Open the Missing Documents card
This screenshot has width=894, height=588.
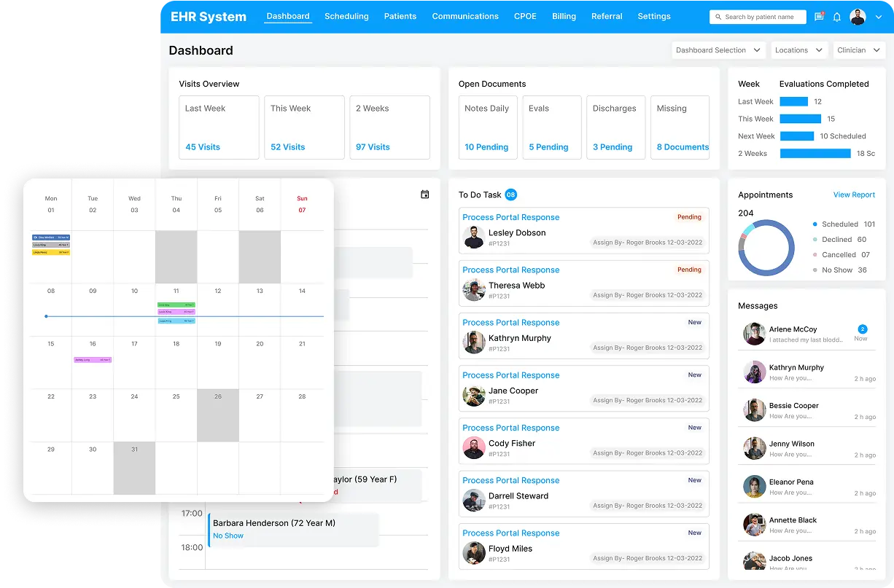click(x=680, y=128)
